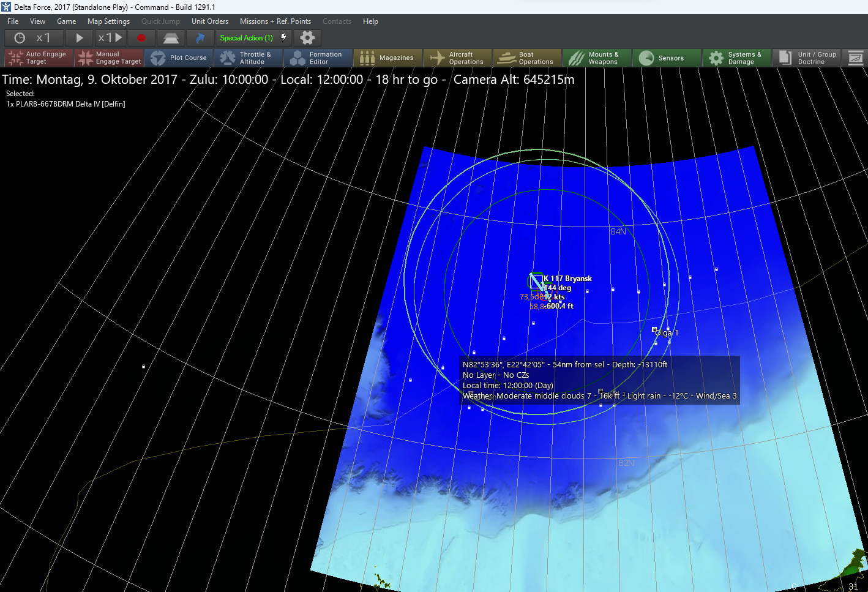
Task: Open the Map Settings menu
Action: coord(108,21)
